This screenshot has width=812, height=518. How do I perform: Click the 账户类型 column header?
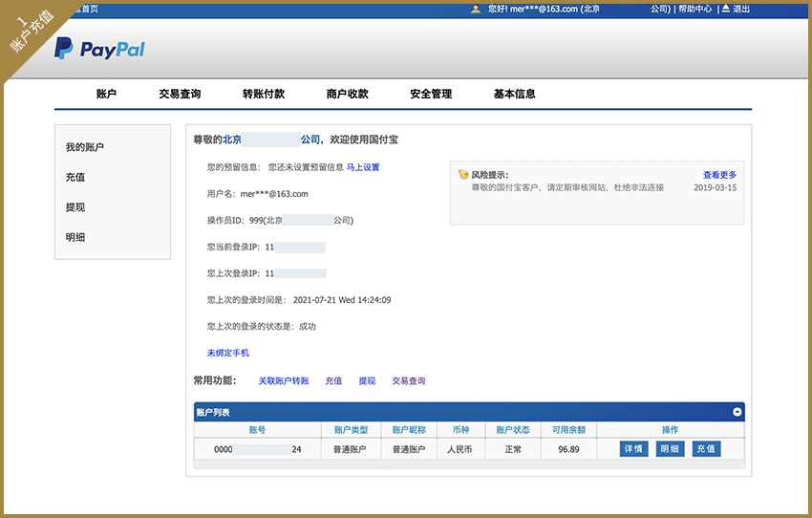click(x=352, y=430)
